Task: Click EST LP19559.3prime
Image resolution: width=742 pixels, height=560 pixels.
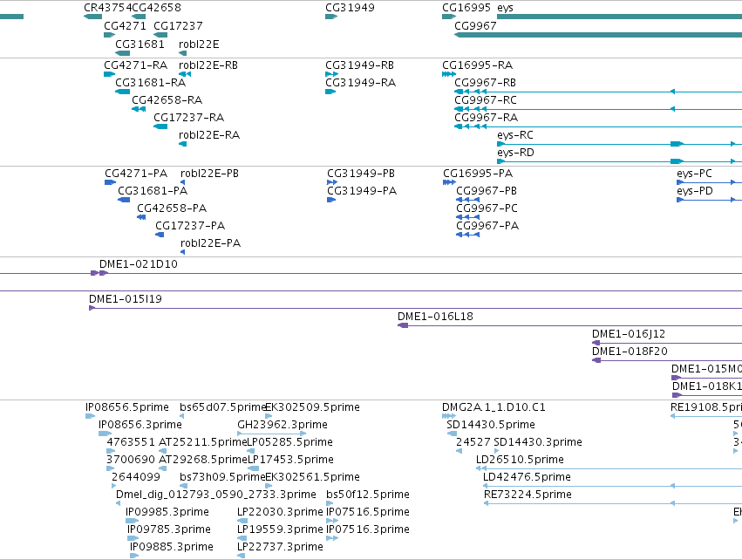Action: (x=280, y=530)
